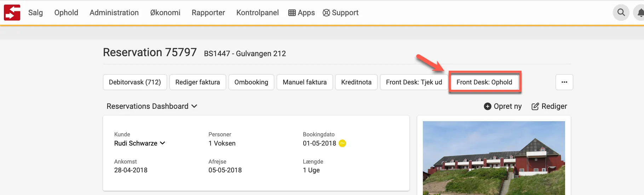Viewport: 644px width, 195px height.
Task: Click the red app logo icon
Action: pyautogui.click(x=12, y=13)
